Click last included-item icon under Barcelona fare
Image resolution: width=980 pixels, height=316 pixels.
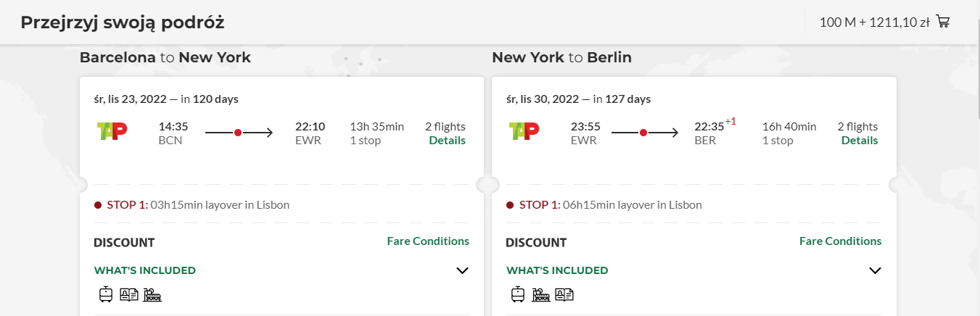152,294
